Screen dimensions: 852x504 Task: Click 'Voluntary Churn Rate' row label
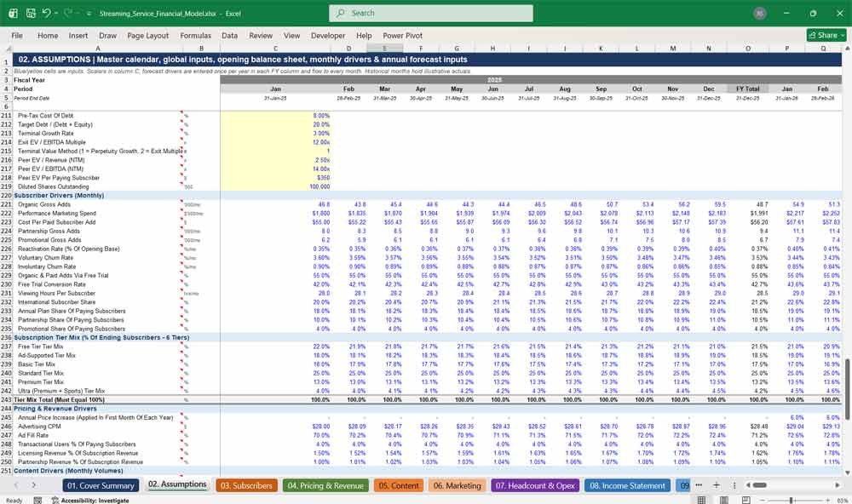46,258
